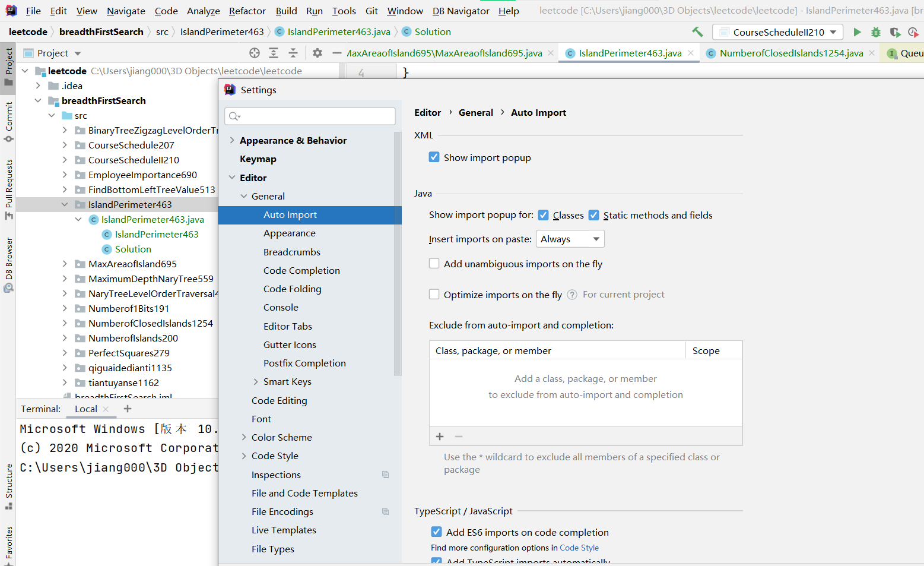
Task: Select Solution class in project tree
Action: pos(133,249)
